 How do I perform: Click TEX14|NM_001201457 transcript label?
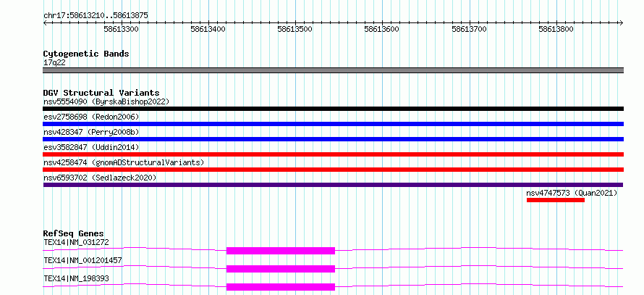click(x=82, y=260)
